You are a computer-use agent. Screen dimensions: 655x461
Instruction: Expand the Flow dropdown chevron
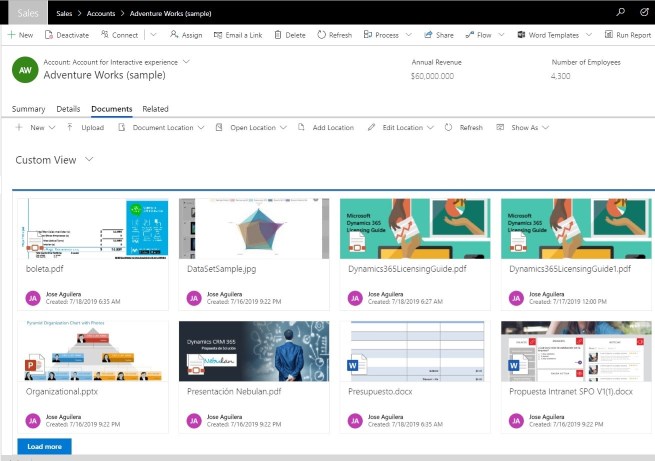click(x=501, y=35)
